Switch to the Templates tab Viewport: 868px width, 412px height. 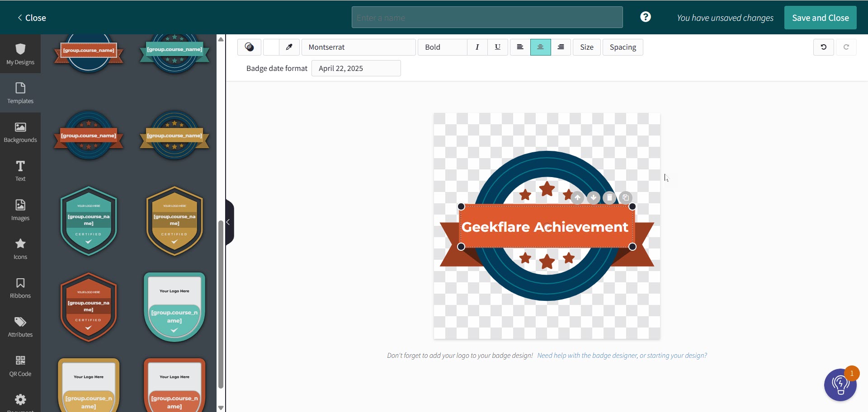pos(20,93)
